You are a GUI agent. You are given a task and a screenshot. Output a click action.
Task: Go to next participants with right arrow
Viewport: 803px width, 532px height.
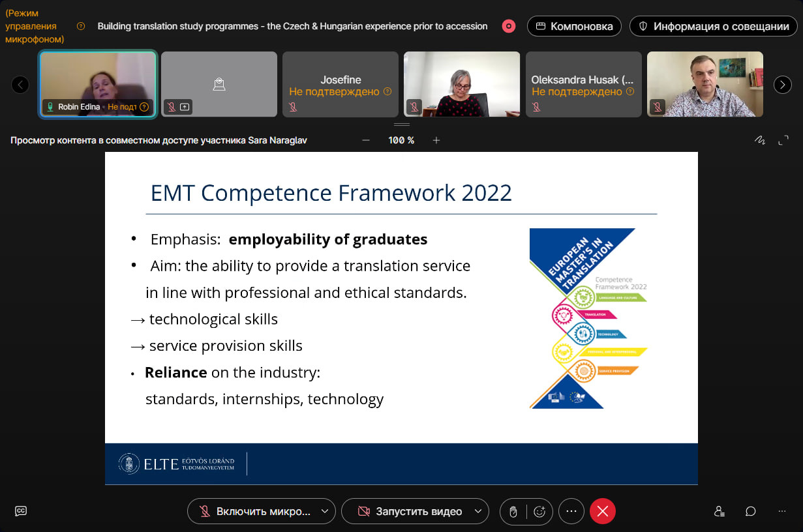click(x=782, y=84)
